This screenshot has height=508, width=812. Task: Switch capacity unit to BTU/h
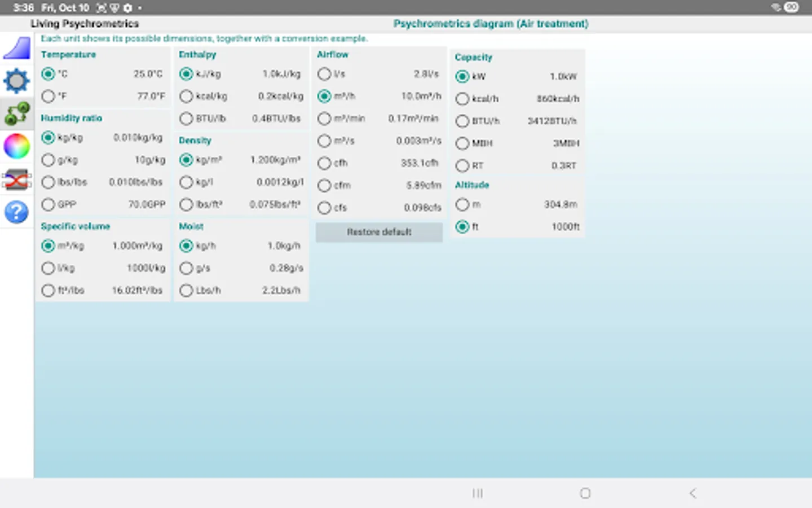click(462, 121)
